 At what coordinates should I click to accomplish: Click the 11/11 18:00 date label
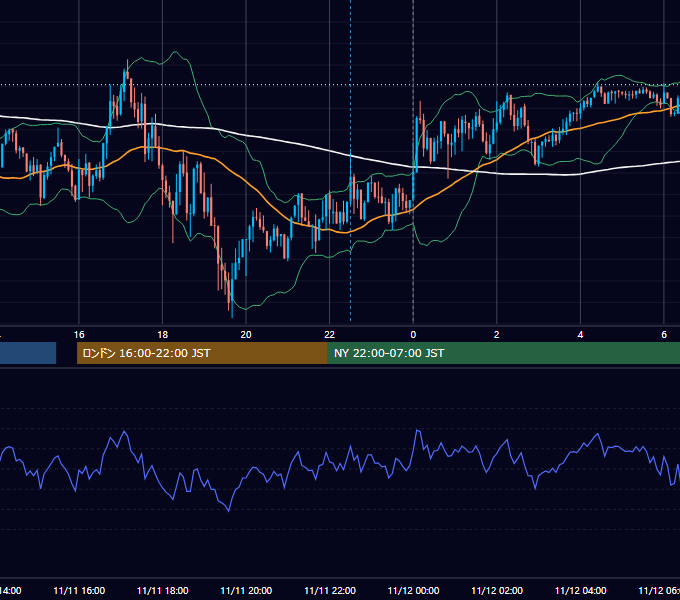point(163,591)
